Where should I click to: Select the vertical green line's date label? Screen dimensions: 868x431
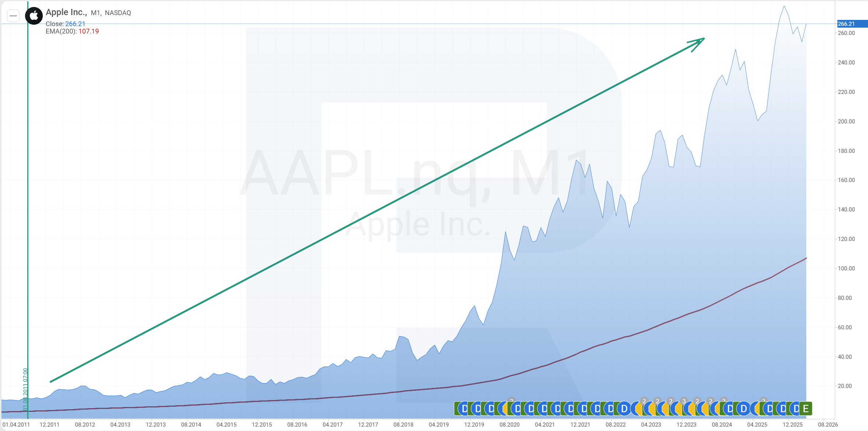(25, 389)
